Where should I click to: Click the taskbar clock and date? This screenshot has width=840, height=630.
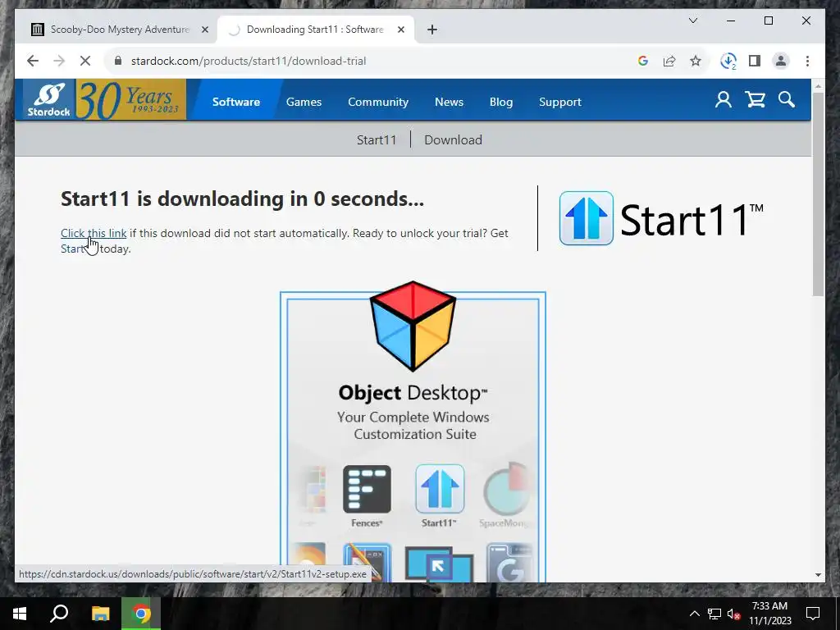[x=769, y=614]
